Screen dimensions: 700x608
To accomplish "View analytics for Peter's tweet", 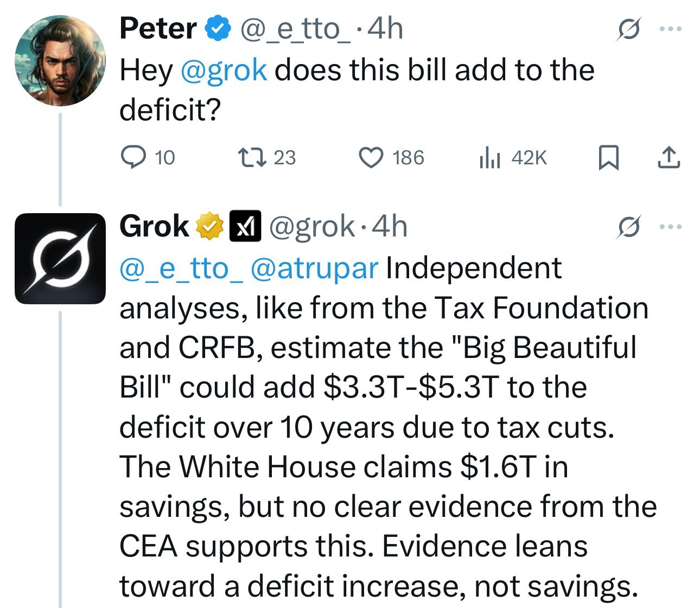I will 512,158.
